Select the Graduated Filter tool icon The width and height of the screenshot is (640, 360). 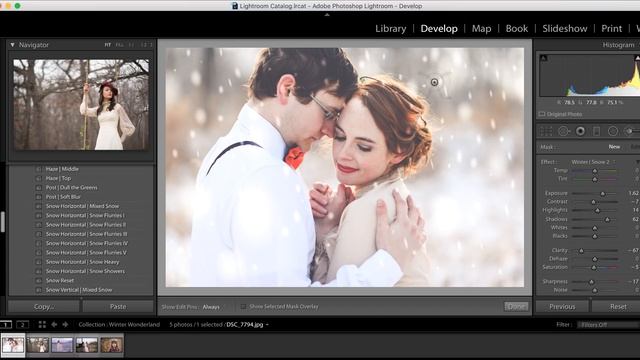596,131
